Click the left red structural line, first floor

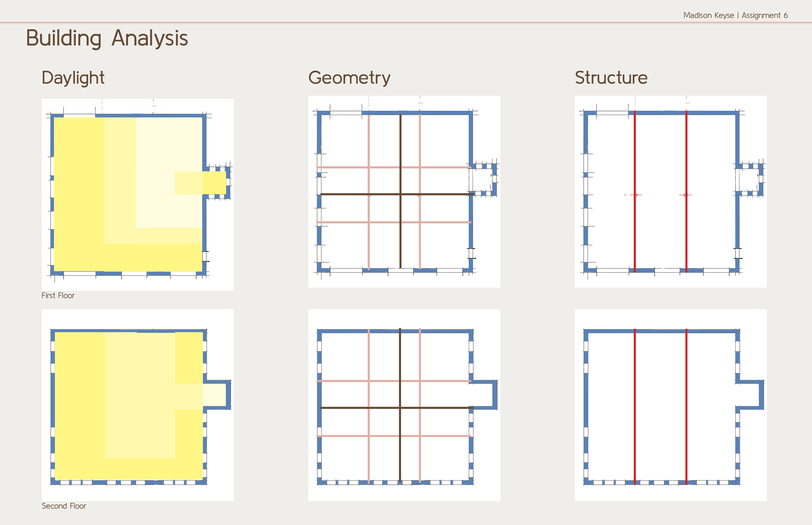[x=635, y=192]
